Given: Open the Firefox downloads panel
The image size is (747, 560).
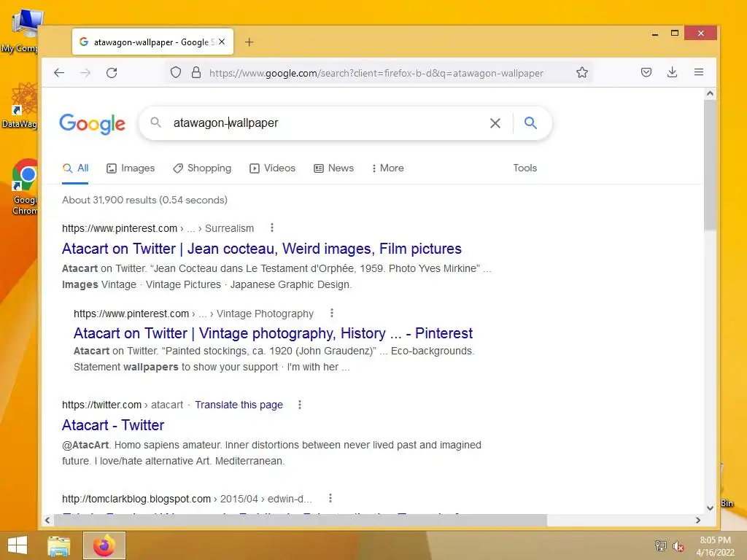Looking at the screenshot, I should coord(672,72).
